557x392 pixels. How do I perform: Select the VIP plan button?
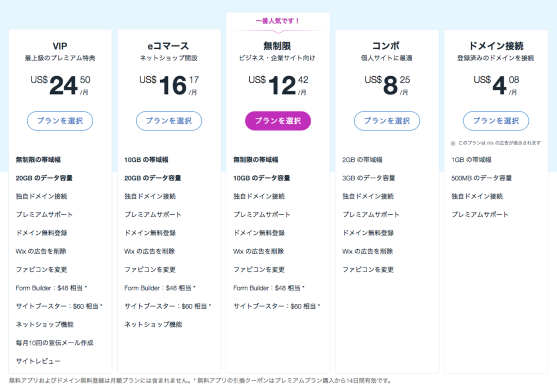[x=60, y=121]
